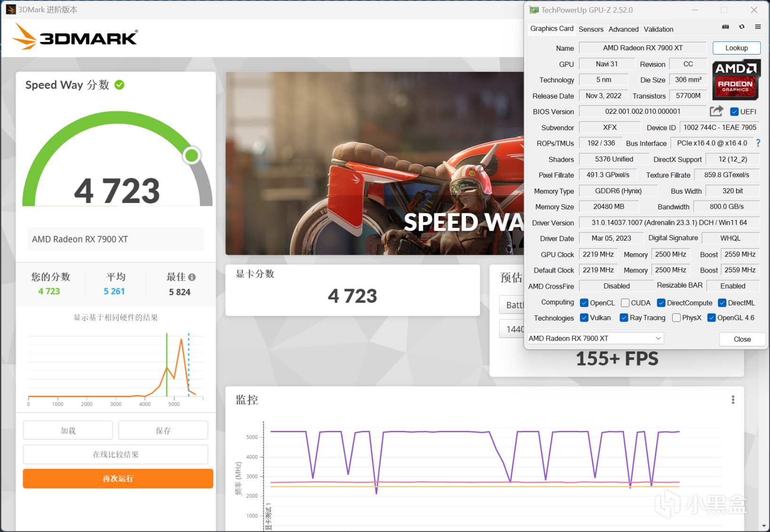Click the Lookup button
Viewport: 770px width, 532px height.
tap(736, 48)
